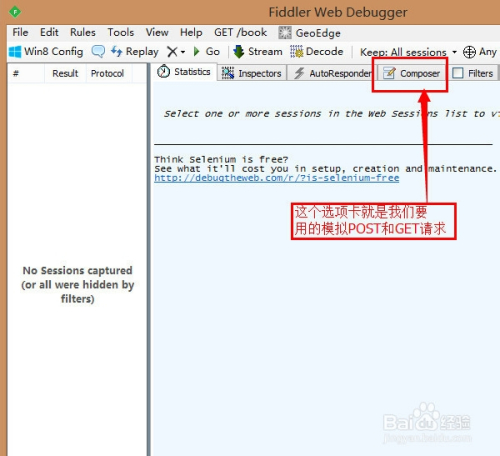Sort by the Result column header
This screenshot has width=500, height=456.
coord(65,73)
